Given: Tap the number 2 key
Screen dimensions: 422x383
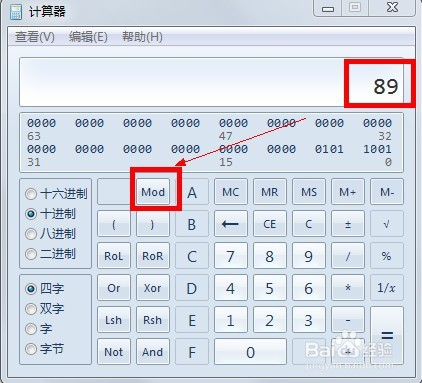Looking at the screenshot, I should [x=270, y=320].
